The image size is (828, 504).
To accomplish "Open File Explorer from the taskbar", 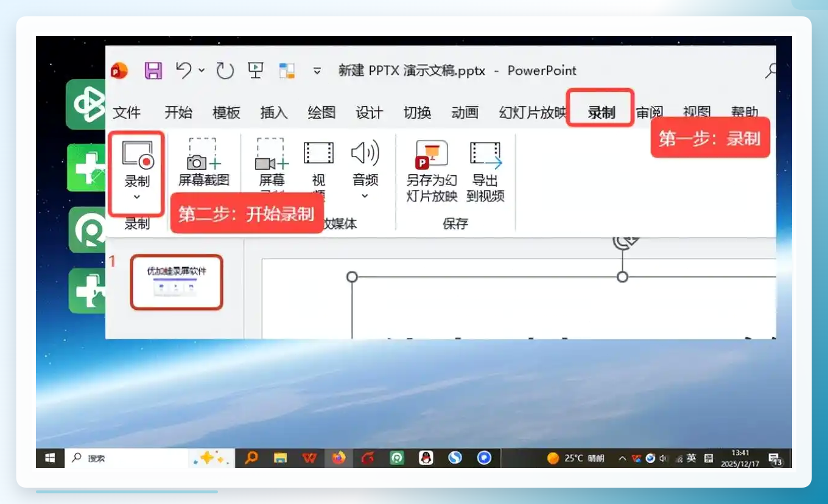I will point(280,458).
